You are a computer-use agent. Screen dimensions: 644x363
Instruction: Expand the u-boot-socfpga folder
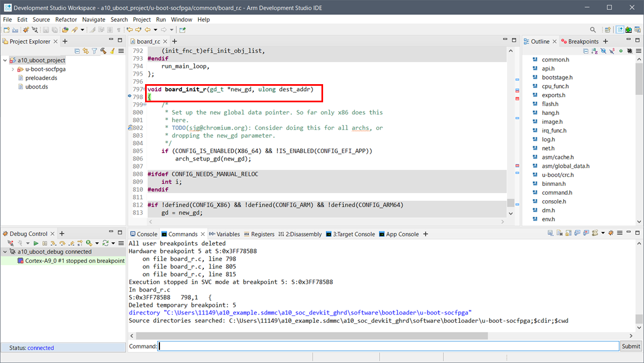coord(13,69)
